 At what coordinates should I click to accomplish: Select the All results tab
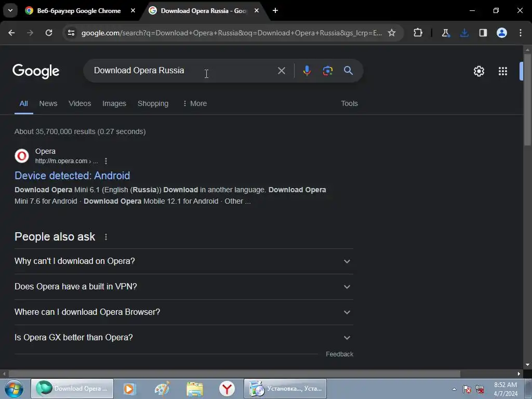coord(23,103)
